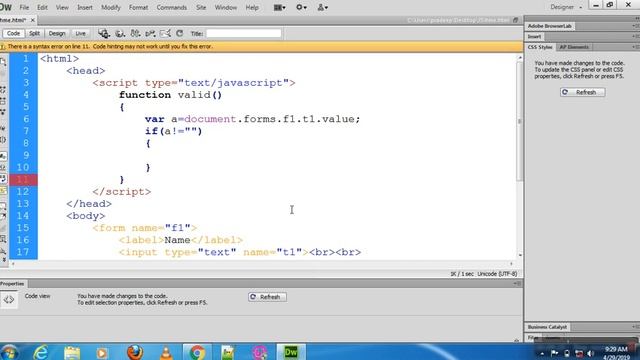The image size is (640, 360).
Task: Open Google Chrome from the taskbar
Action: pos(197,352)
